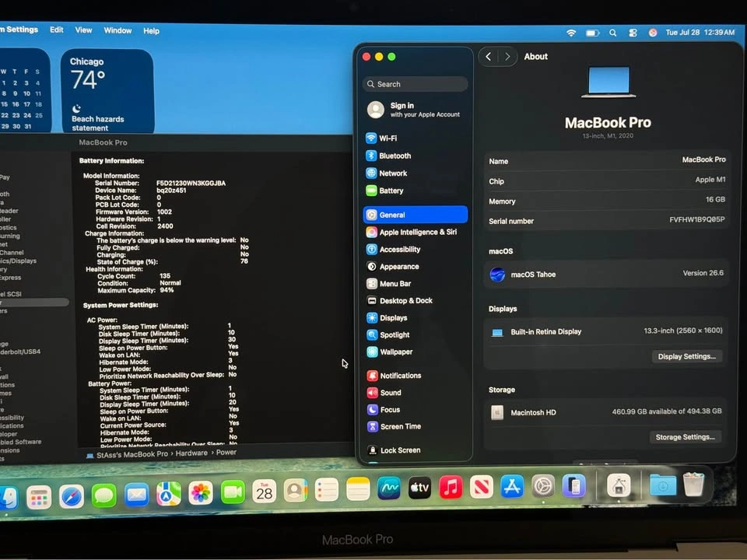Click the menu bar date and time
Image resolution: width=747 pixels, height=560 pixels.
(x=700, y=33)
